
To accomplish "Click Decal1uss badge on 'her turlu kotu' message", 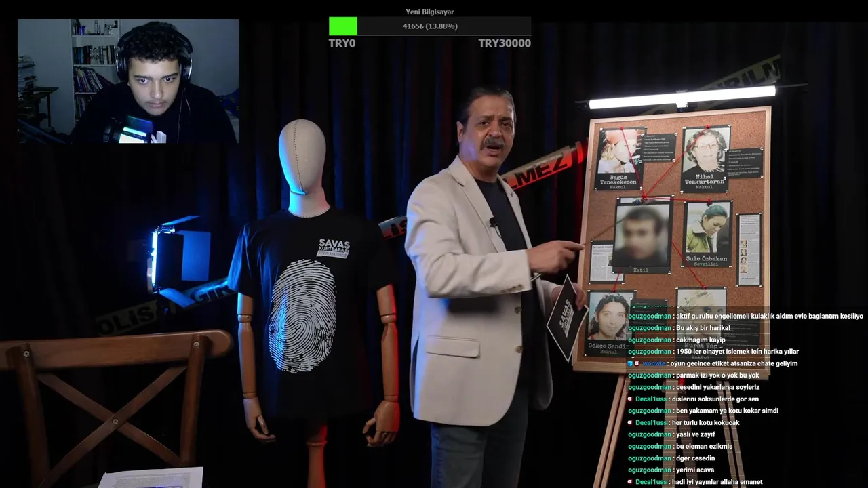I will click(x=630, y=423).
